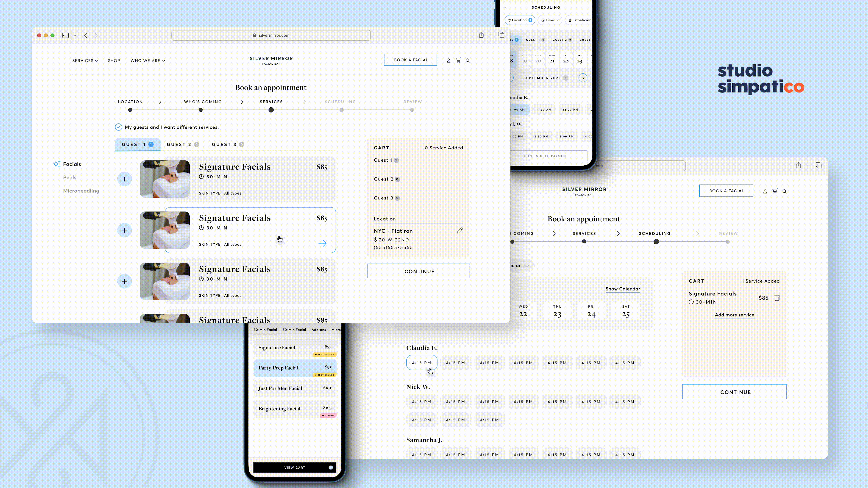Open cart icon in back window header

pos(775,191)
